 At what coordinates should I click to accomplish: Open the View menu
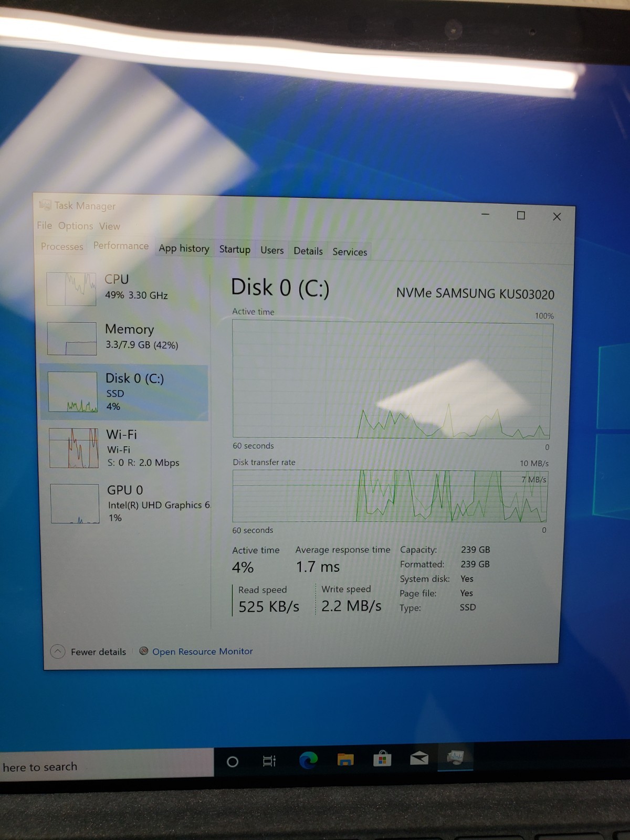coord(110,226)
